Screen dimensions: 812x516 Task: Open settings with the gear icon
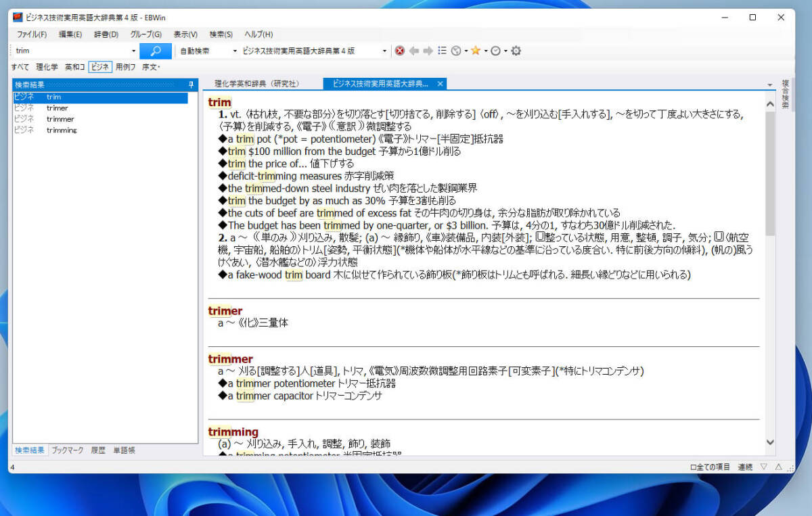tap(516, 51)
